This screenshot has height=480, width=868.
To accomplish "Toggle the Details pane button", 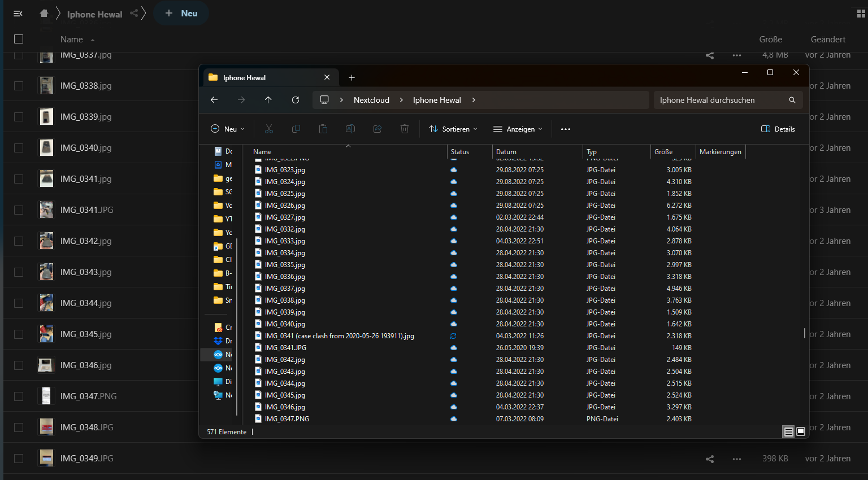I will click(778, 129).
